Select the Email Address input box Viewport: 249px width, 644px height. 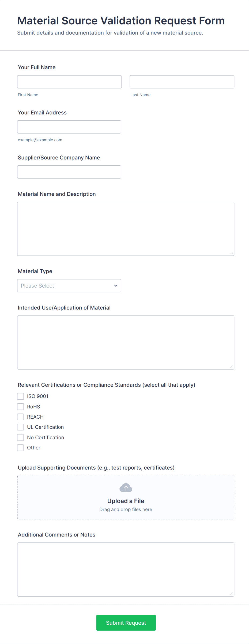(x=69, y=127)
